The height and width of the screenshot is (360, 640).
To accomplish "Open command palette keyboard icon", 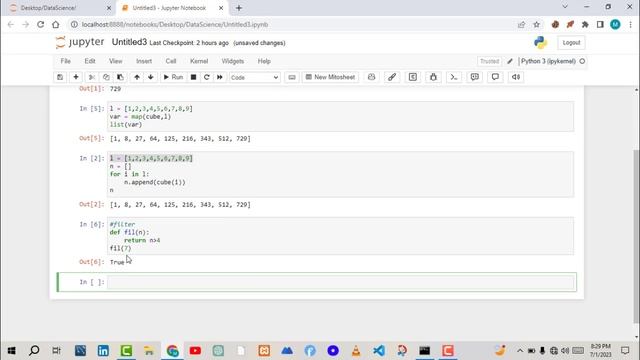I will [x=292, y=77].
